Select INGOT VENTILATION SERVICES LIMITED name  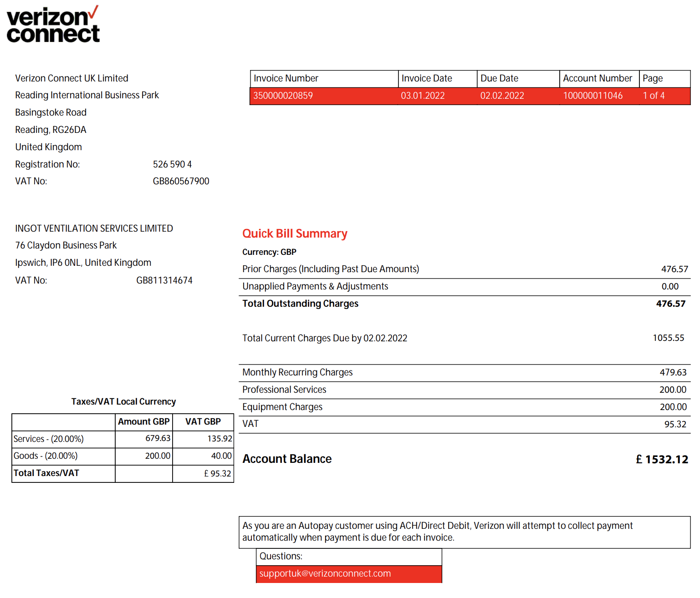tap(94, 228)
